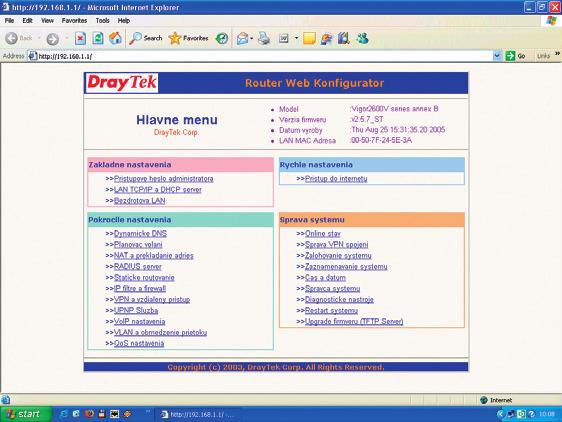Open VoIP nastavenia link
This screenshot has width=562, height=422.
[x=139, y=322]
